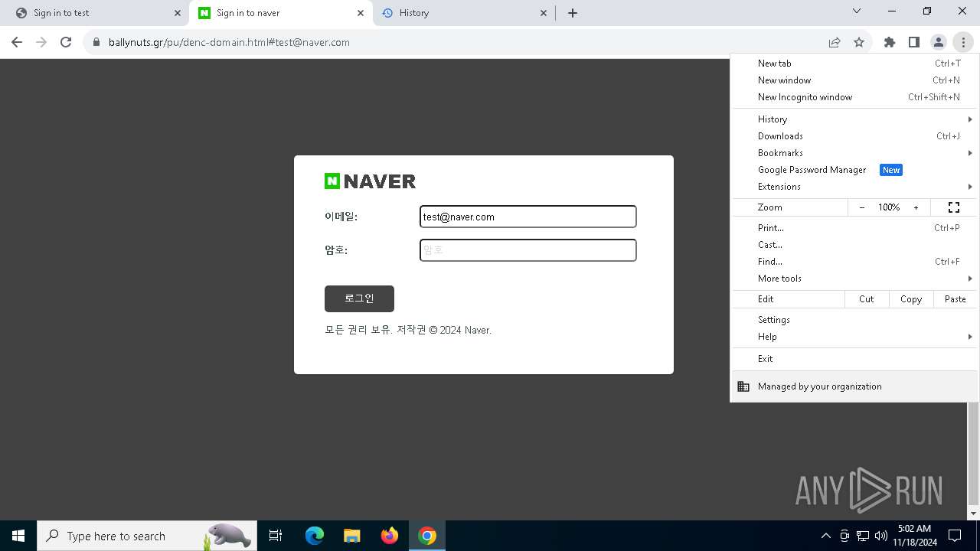Click the password input field
The height and width of the screenshot is (551, 980).
pos(528,250)
